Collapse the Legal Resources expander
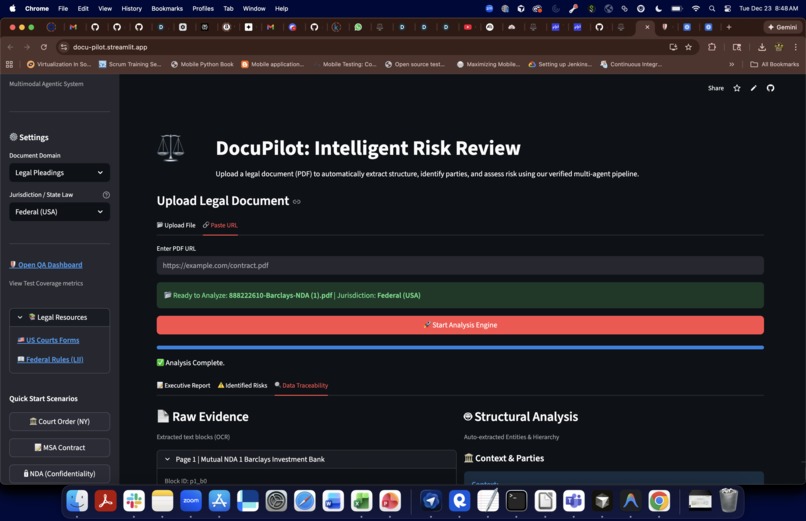 [x=60, y=318]
